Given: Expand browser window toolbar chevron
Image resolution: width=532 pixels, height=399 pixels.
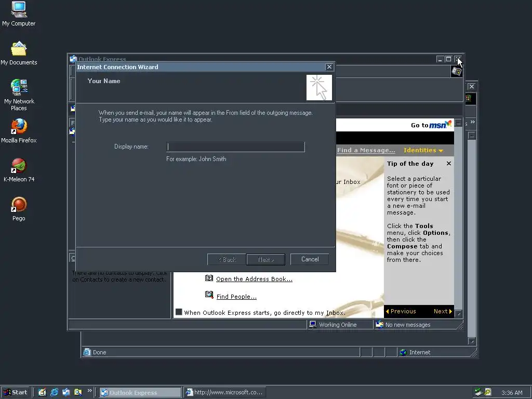Looking at the screenshot, I should pyautogui.click(x=473, y=122).
